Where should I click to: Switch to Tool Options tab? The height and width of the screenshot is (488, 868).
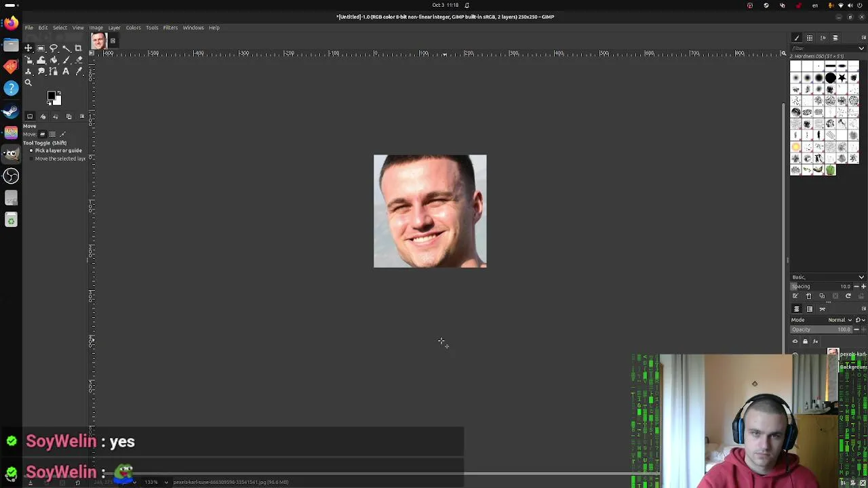(x=30, y=117)
